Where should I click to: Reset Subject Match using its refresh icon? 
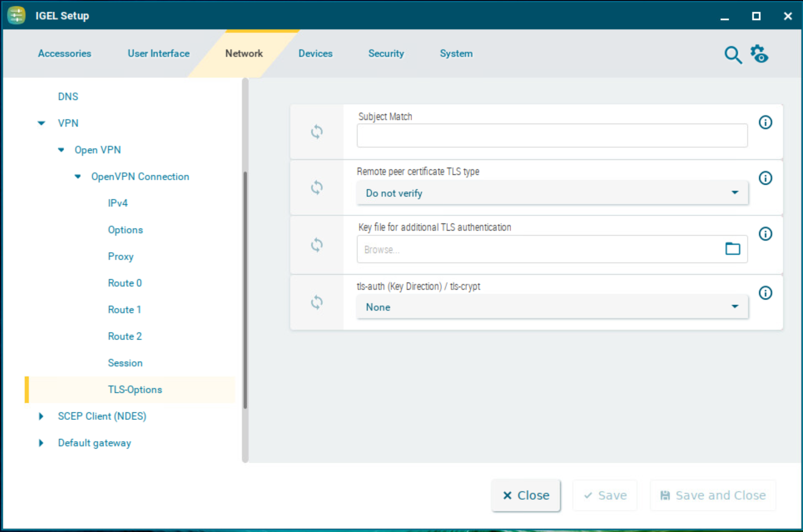pyautogui.click(x=316, y=132)
